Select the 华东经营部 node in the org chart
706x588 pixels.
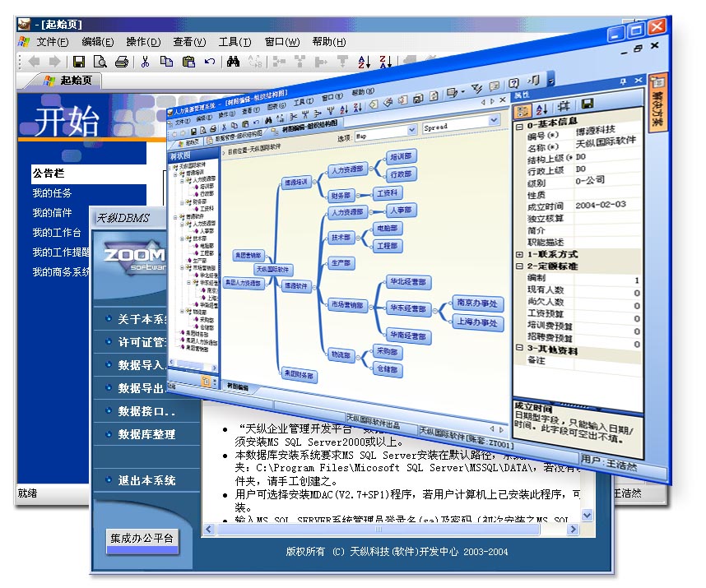pyautogui.click(x=408, y=308)
